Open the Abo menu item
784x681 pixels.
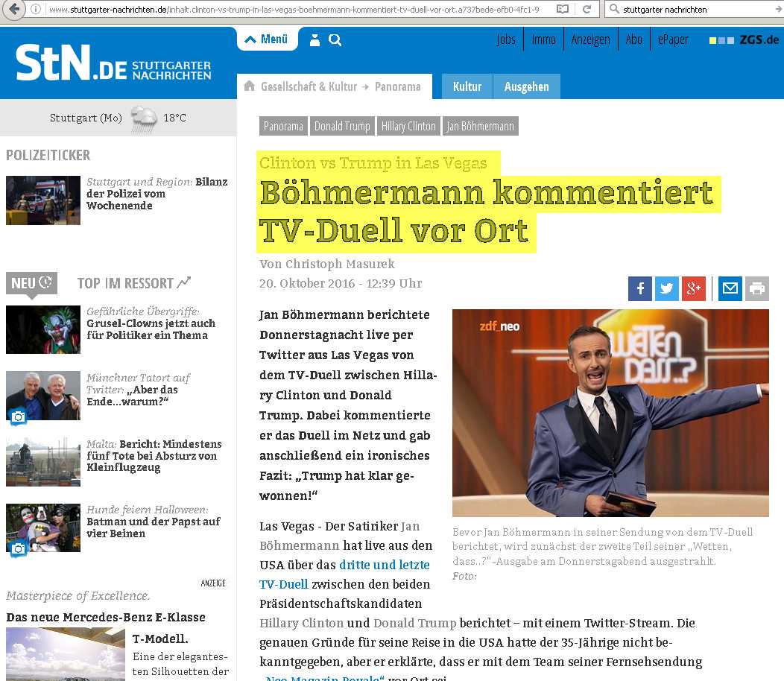[633, 39]
